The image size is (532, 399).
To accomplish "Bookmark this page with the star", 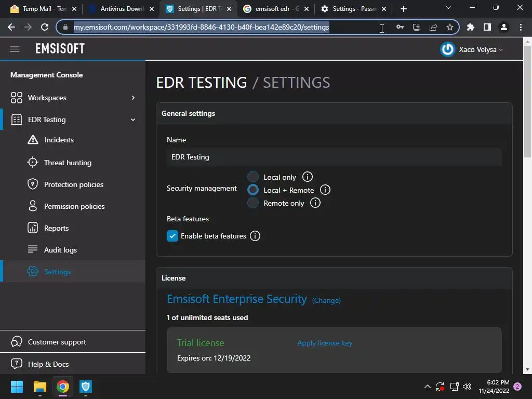I will point(450,27).
